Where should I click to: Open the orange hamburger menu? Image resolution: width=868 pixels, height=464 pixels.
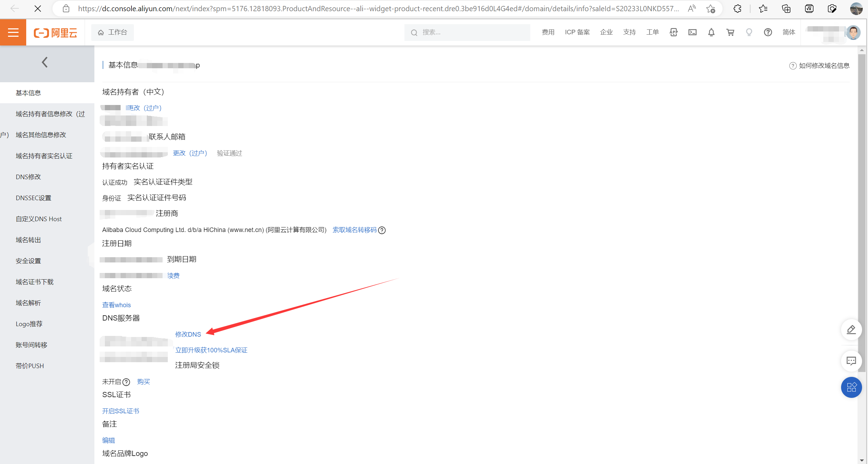click(x=13, y=32)
